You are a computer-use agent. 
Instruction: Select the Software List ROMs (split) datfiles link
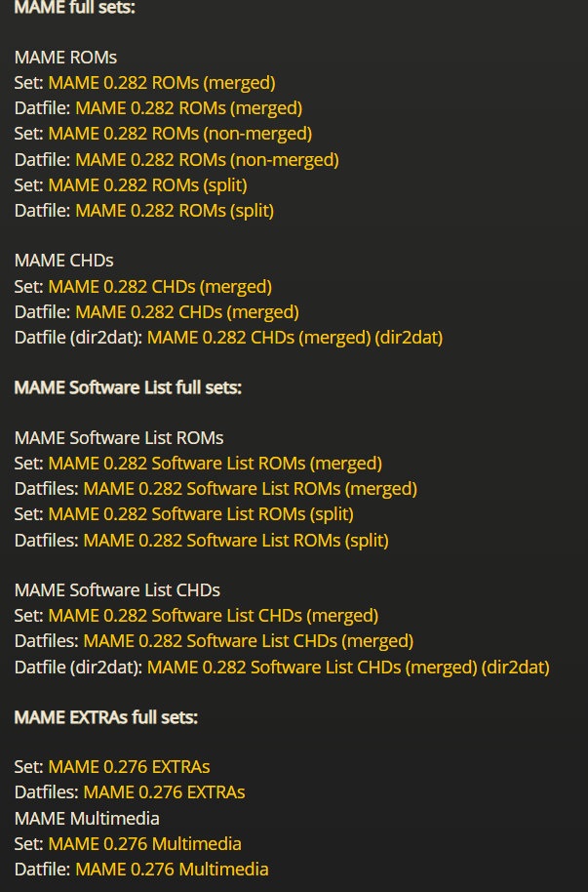236,540
